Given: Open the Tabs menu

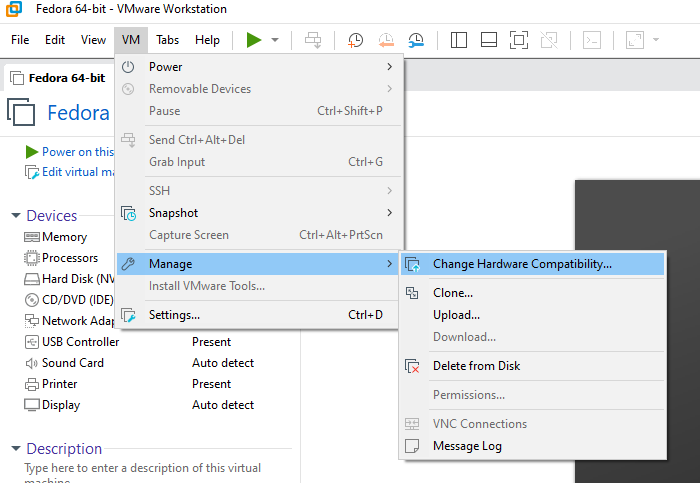Looking at the screenshot, I should tap(167, 40).
